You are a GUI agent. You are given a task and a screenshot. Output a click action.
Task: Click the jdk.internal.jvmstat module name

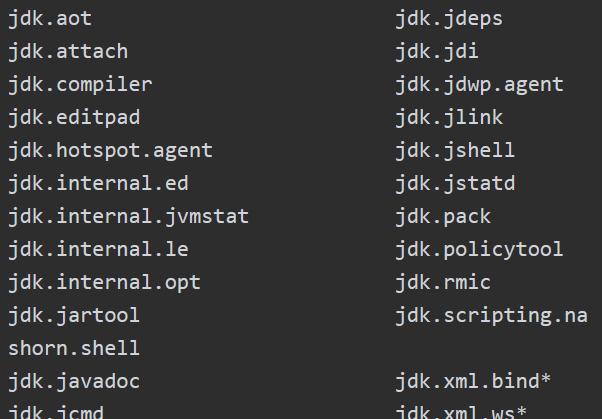(128, 217)
